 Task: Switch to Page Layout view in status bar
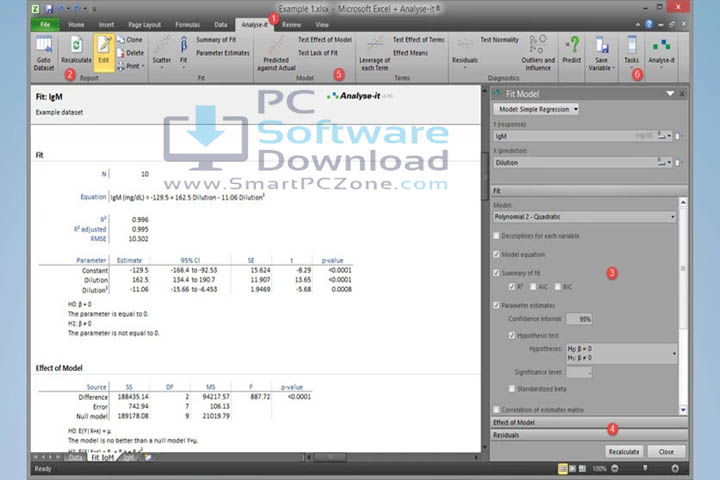click(x=573, y=469)
